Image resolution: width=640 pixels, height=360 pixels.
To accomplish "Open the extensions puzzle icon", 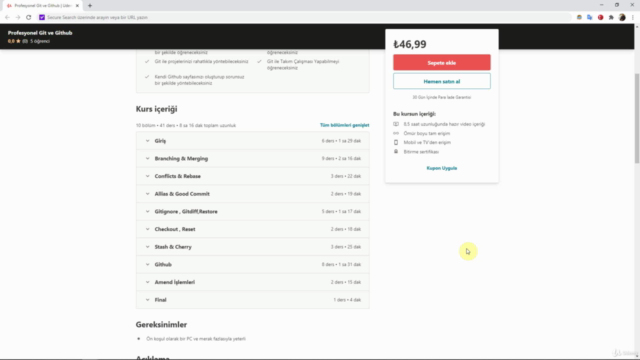I will pyautogui.click(x=611, y=18).
